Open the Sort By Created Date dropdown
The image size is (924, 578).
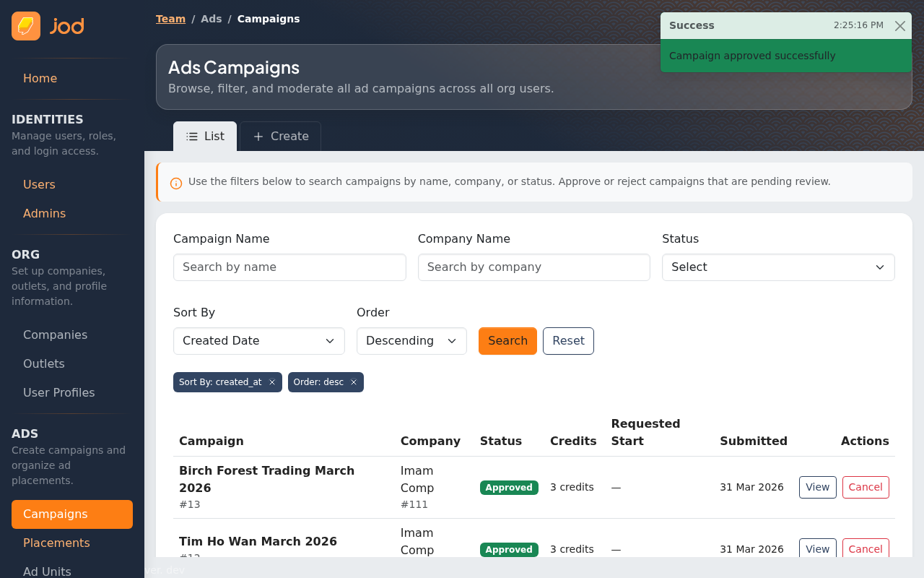coord(258,341)
